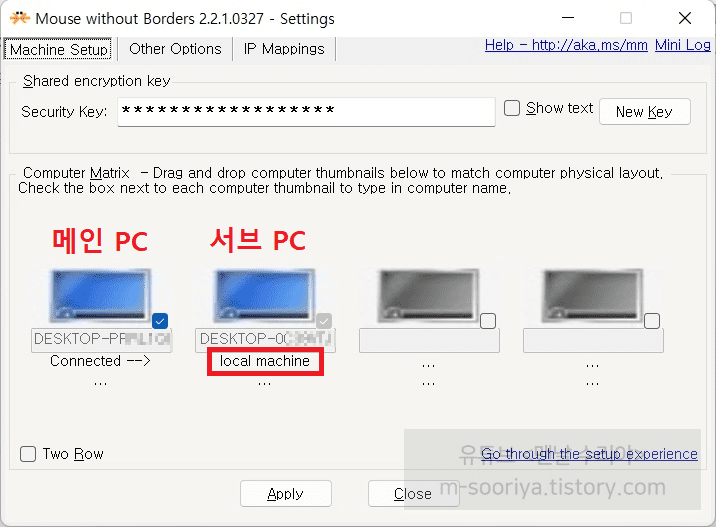Open the Mini Log link
This screenshot has width=716, height=529.
pos(683,45)
